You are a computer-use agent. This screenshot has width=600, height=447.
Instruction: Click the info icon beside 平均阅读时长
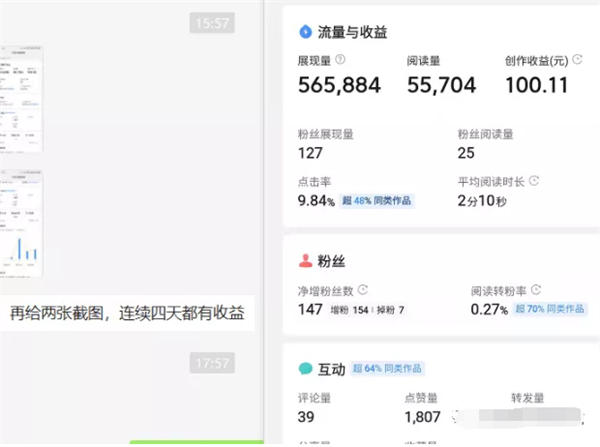coord(534,181)
